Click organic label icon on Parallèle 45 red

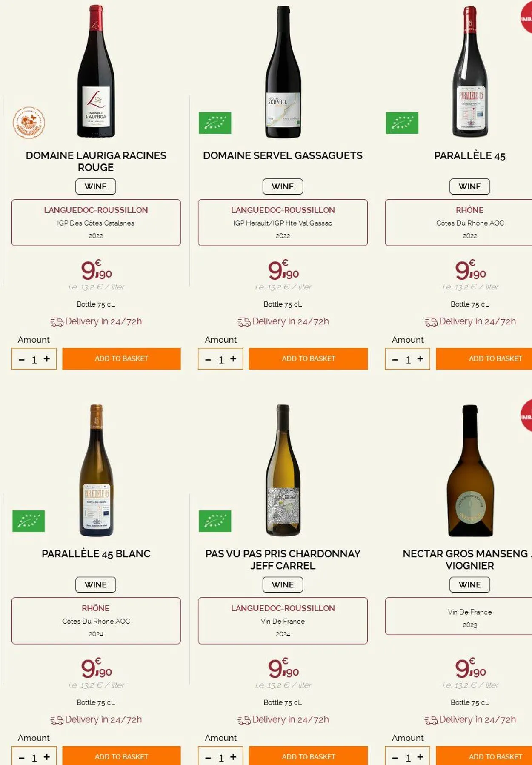[402, 123]
